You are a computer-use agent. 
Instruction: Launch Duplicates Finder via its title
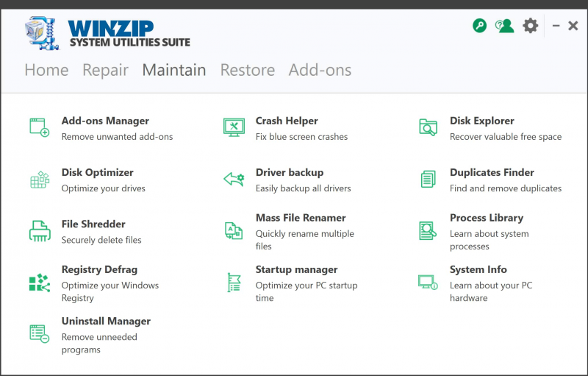(492, 173)
